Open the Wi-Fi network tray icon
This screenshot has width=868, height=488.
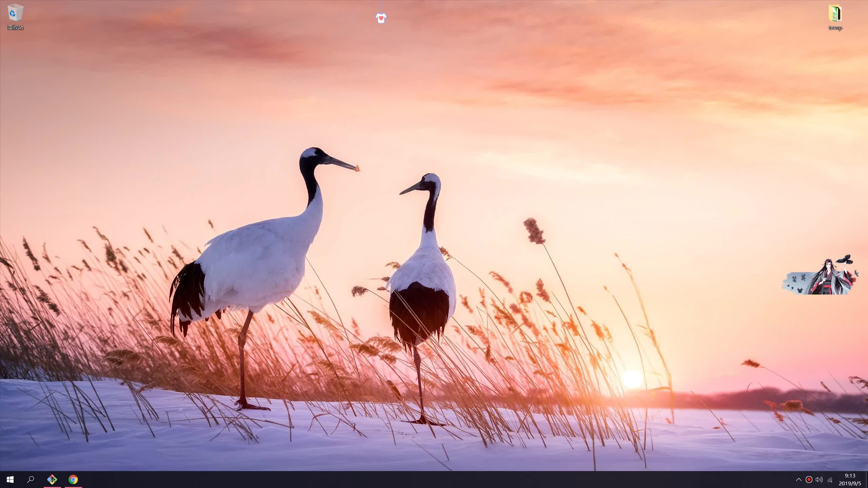pyautogui.click(x=830, y=480)
